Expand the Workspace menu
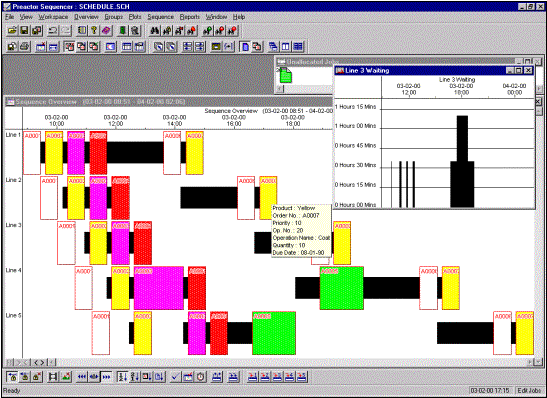The image size is (547, 398). point(53,17)
